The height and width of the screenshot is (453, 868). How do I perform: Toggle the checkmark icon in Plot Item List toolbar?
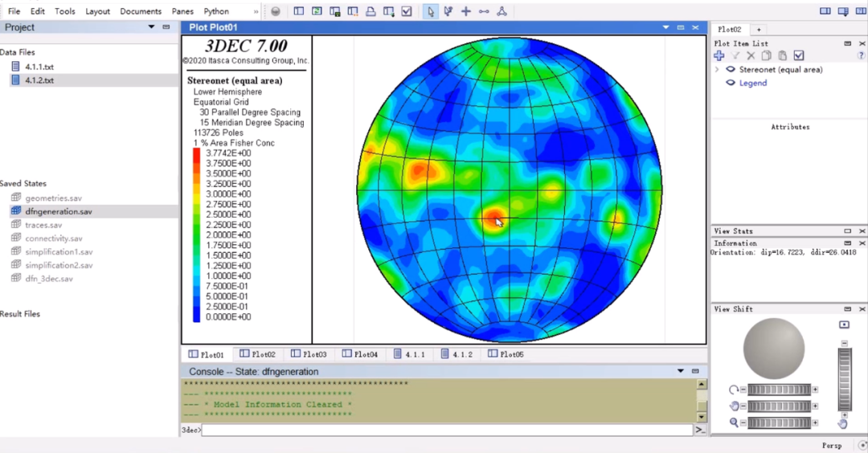(799, 55)
